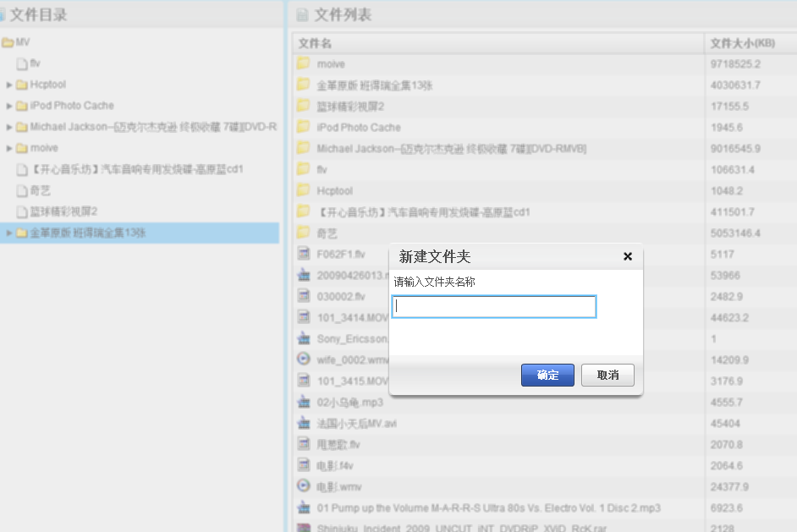Viewport: 797px width, 532px height.
Task: Click the 01 Pump up the Volume mp3 icon
Action: point(304,507)
